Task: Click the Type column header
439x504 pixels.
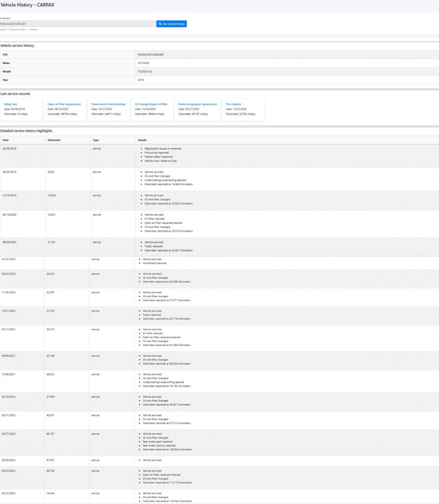Action: pos(95,140)
